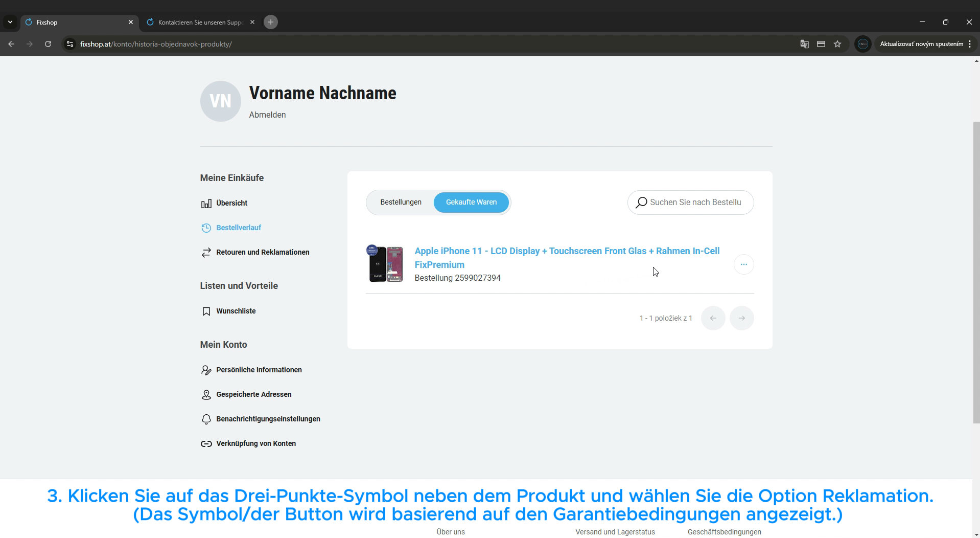Click the Verknüpfung von Konten link icon
This screenshot has width=980, height=538.
(x=206, y=444)
